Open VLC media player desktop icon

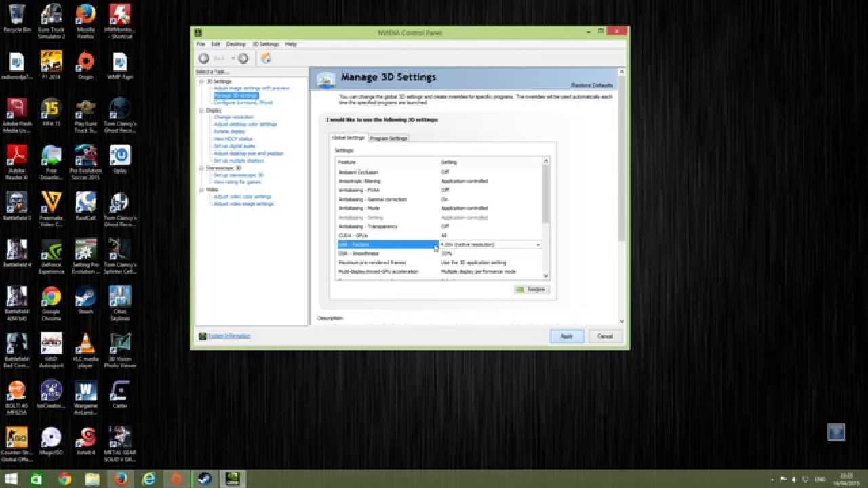[85, 350]
